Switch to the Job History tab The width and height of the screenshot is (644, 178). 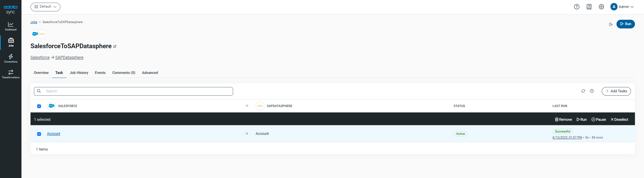click(x=79, y=73)
